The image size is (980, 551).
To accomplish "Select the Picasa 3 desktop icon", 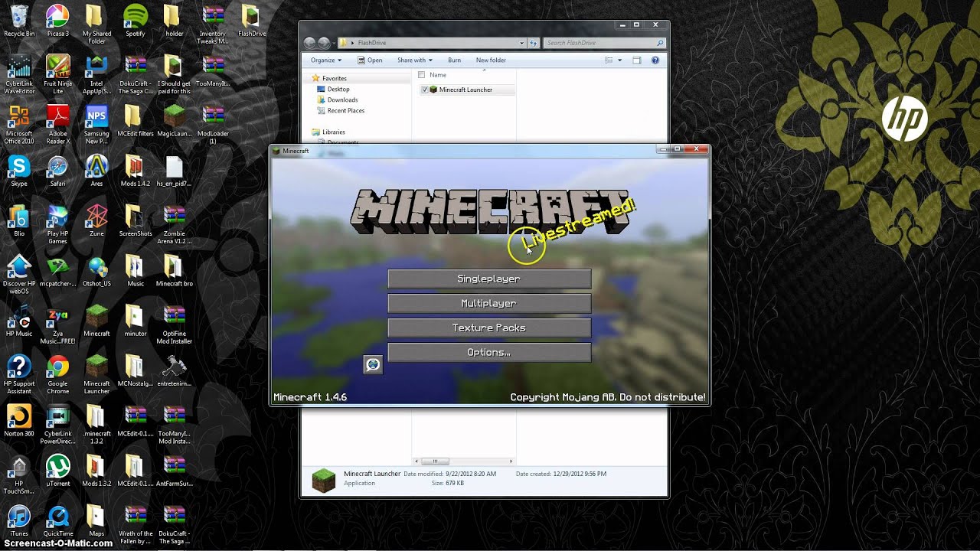I will pyautogui.click(x=58, y=21).
